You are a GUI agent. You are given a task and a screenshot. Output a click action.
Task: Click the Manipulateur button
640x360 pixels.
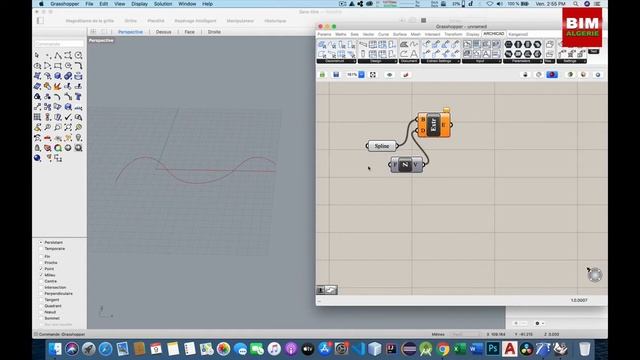(x=240, y=20)
